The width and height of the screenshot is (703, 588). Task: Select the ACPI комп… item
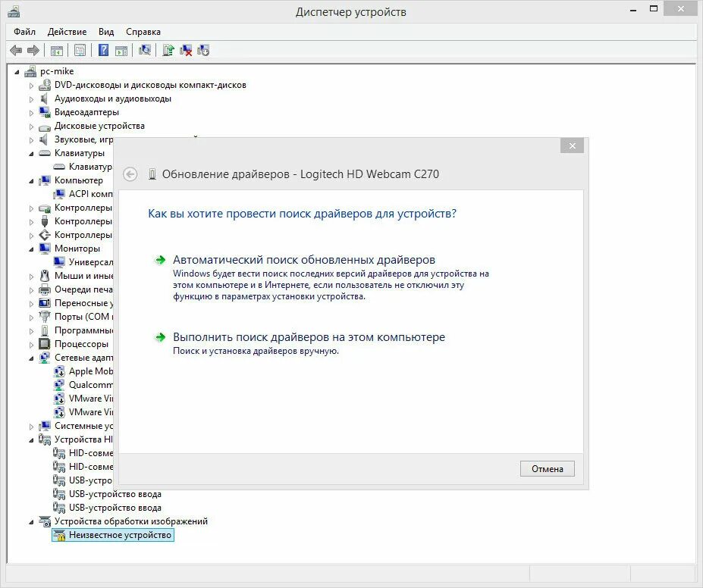point(90,194)
